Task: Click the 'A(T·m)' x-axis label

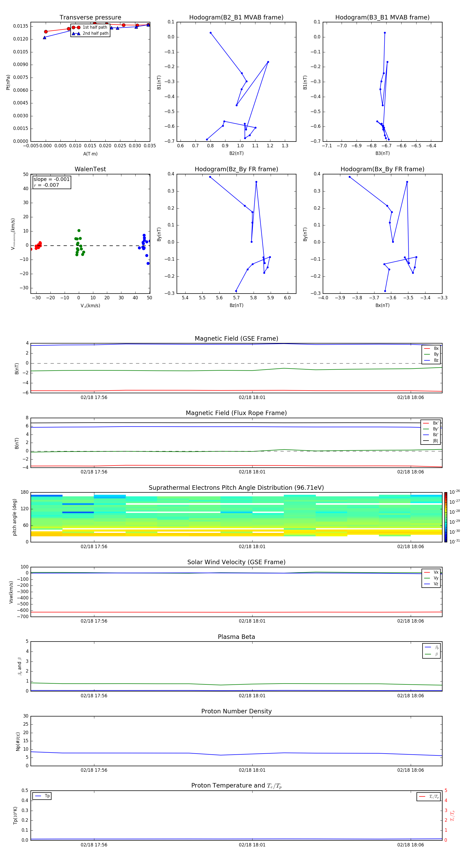Action: coord(90,154)
